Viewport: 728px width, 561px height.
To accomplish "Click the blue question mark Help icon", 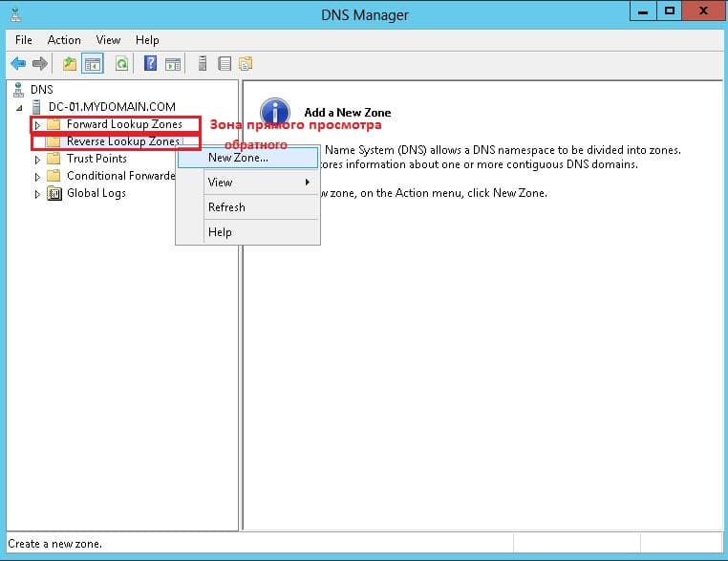I will [150, 63].
